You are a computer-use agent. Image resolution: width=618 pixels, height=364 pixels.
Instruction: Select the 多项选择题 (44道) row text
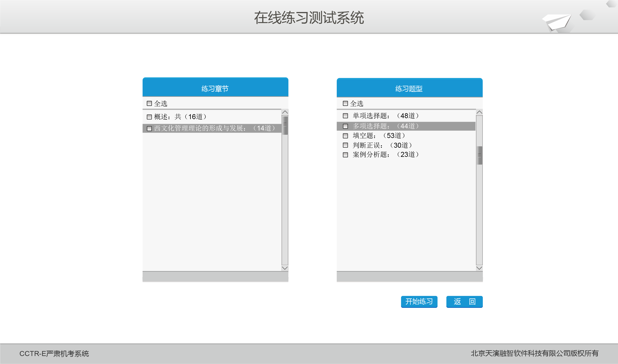coord(386,126)
